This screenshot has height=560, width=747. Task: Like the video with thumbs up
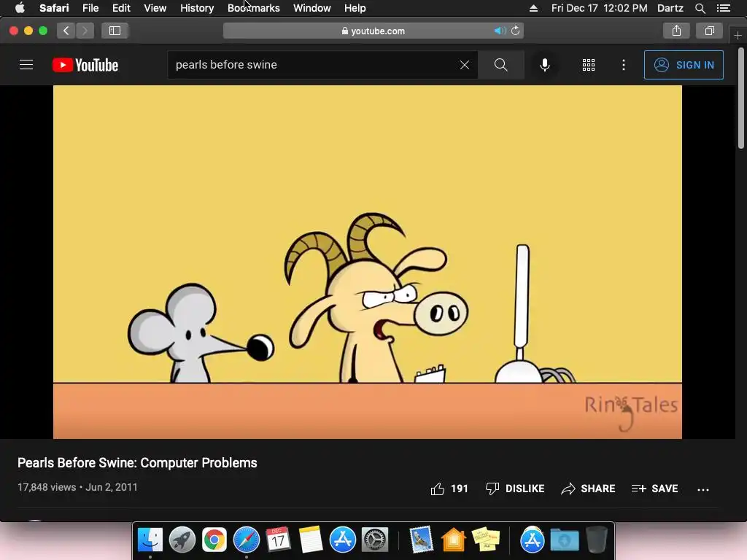point(449,489)
